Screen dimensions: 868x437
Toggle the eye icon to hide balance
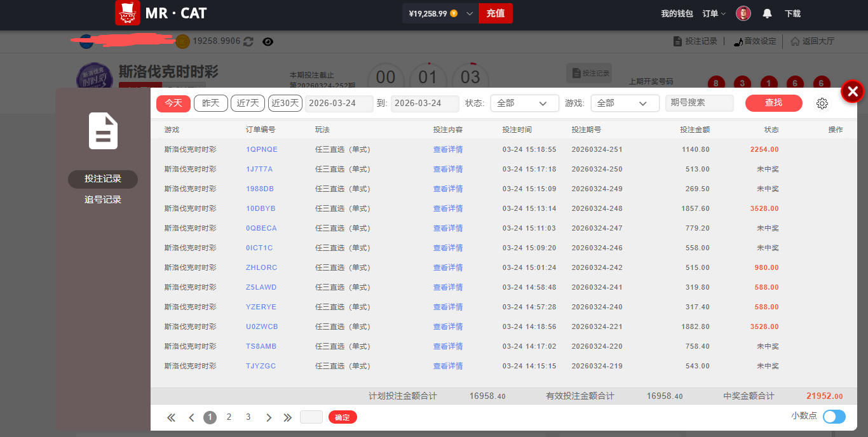268,41
